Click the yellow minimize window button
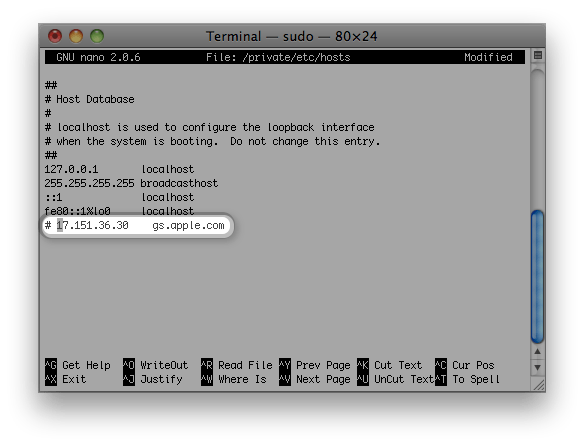Viewport: 585px width, 446px height. (x=76, y=36)
